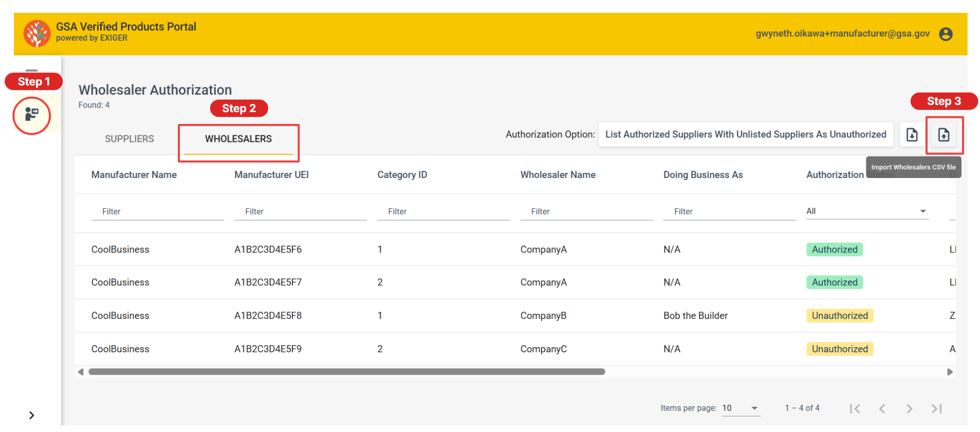Image resolution: width=980 pixels, height=432 pixels.
Task: Click the Wholesaler Authorization sidebar icon
Action: 32,114
